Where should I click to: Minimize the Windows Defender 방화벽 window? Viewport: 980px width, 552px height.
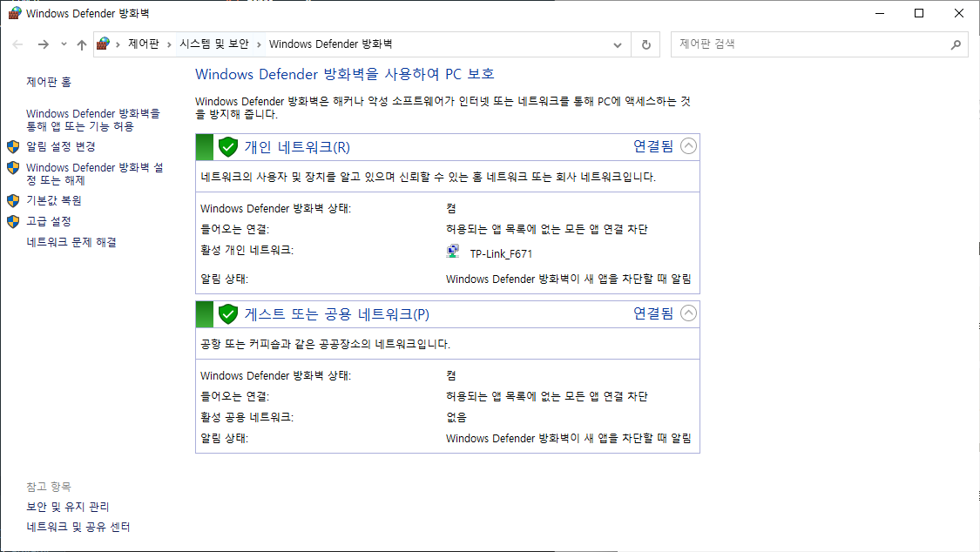click(880, 13)
